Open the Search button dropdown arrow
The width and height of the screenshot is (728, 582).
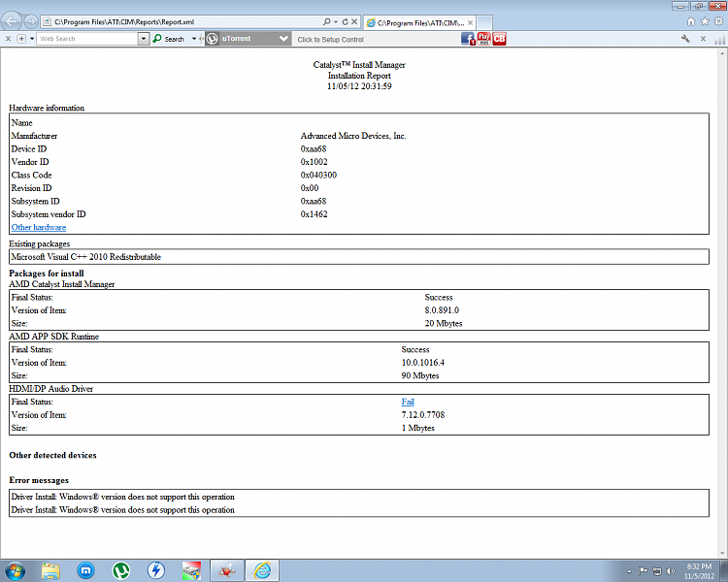(x=194, y=39)
